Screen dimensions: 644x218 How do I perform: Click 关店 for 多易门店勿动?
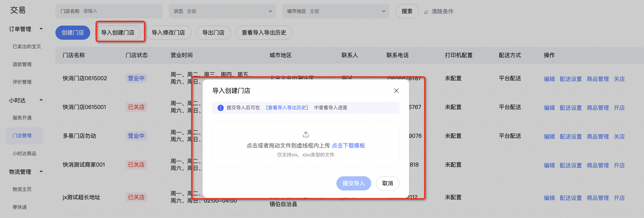click(619, 137)
